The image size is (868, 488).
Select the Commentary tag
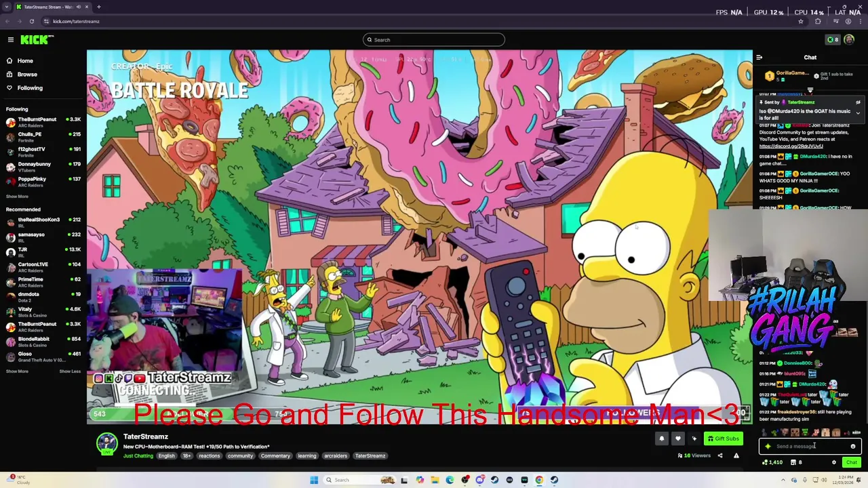(275, 456)
